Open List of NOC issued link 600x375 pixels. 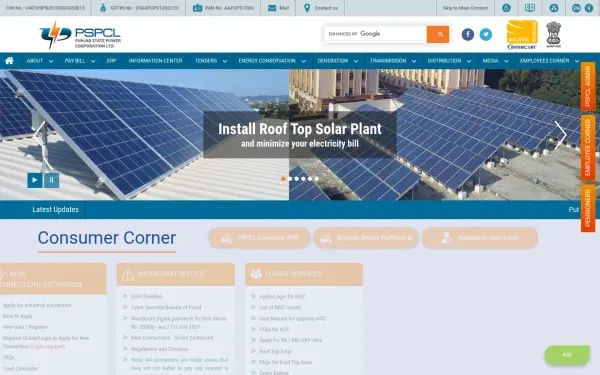[x=280, y=307]
